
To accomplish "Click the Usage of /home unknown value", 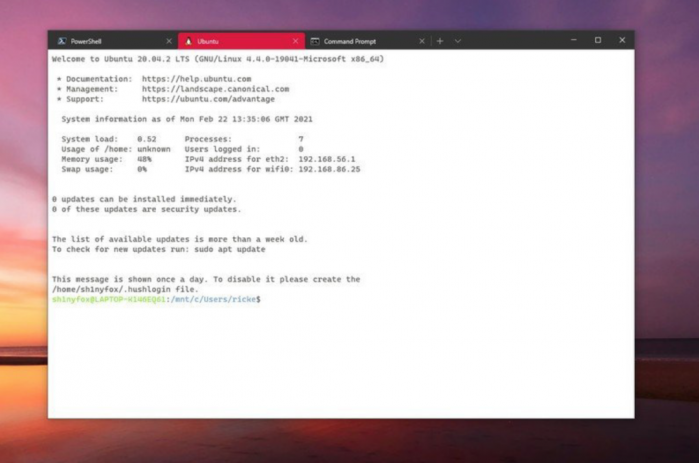I will (x=154, y=149).
